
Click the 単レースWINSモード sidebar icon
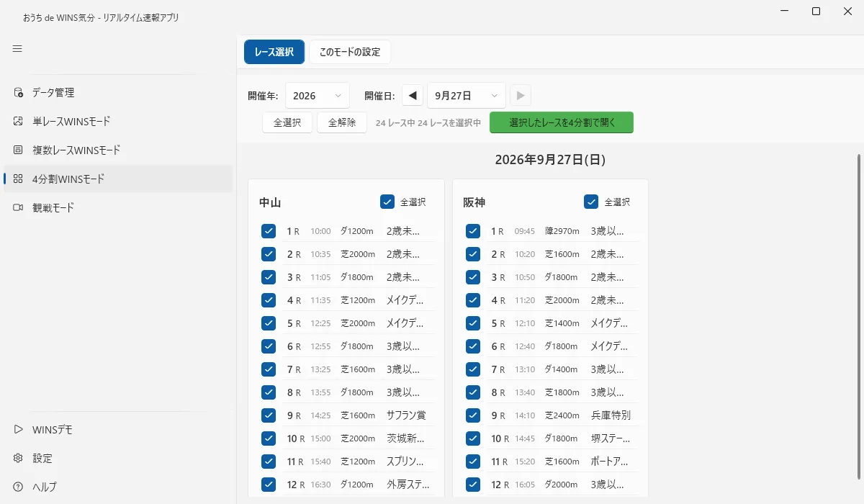[19, 122]
